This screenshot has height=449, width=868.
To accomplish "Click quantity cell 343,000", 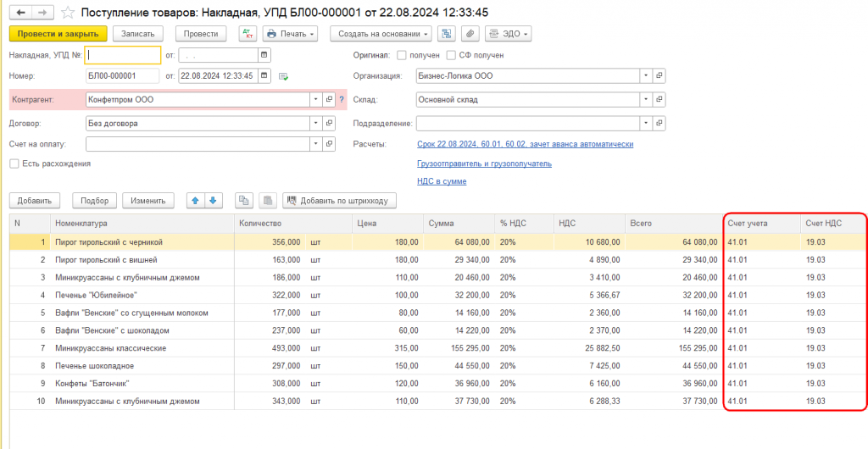I will click(270, 401).
